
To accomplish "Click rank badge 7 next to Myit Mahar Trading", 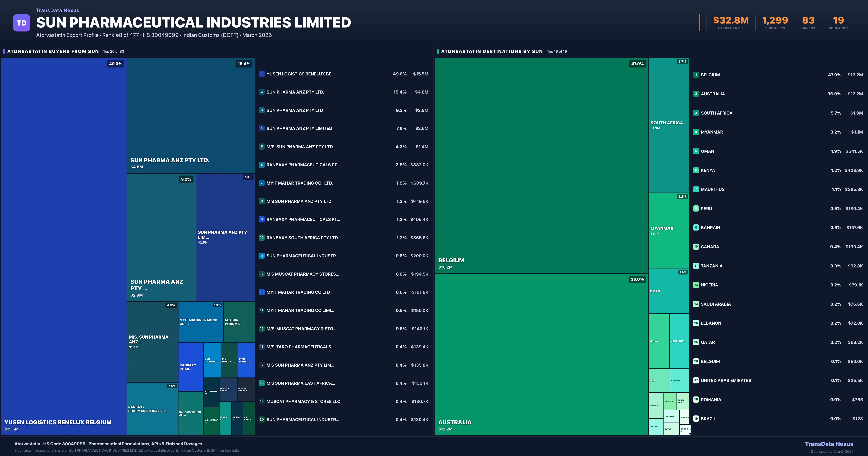I will 261,183.
